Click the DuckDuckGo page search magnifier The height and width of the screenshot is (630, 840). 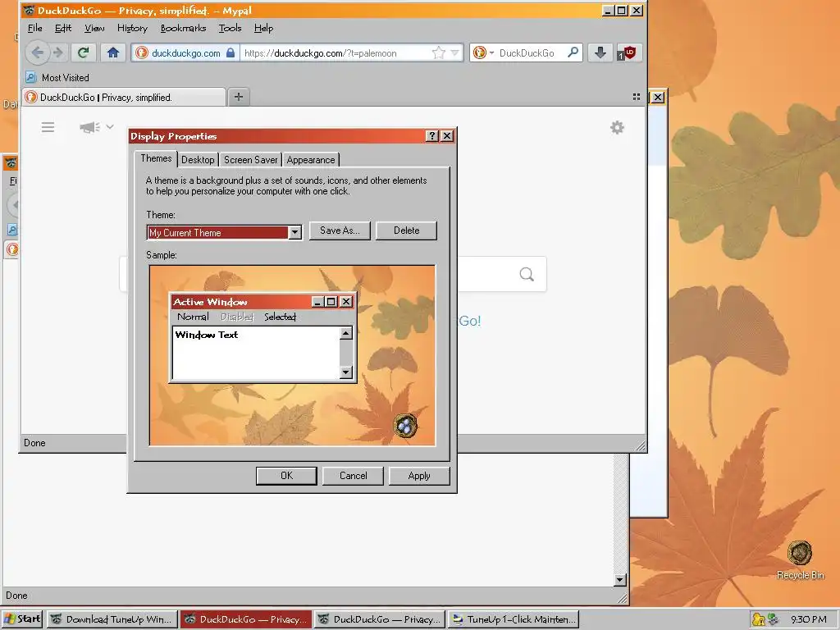coord(527,274)
